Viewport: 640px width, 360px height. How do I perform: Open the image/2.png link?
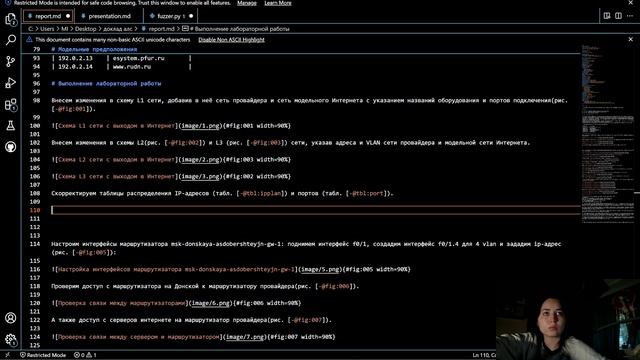tap(200, 160)
